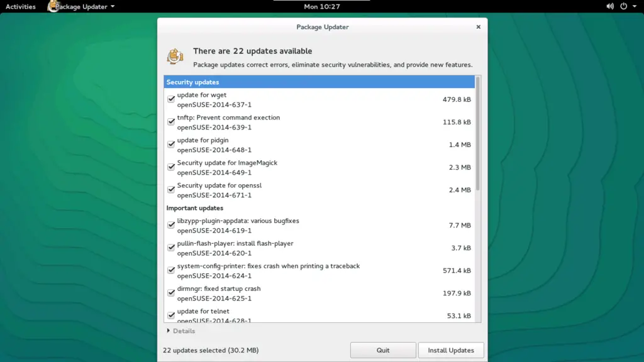644x362 pixels.
Task: Click the openSUSE-2014-625-1 identifier
Action: (x=214, y=298)
